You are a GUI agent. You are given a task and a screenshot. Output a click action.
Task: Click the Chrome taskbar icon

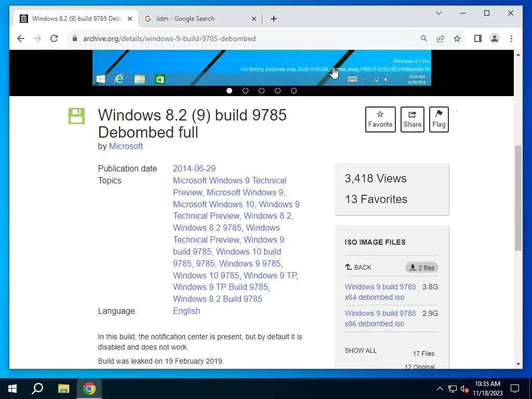click(x=89, y=389)
